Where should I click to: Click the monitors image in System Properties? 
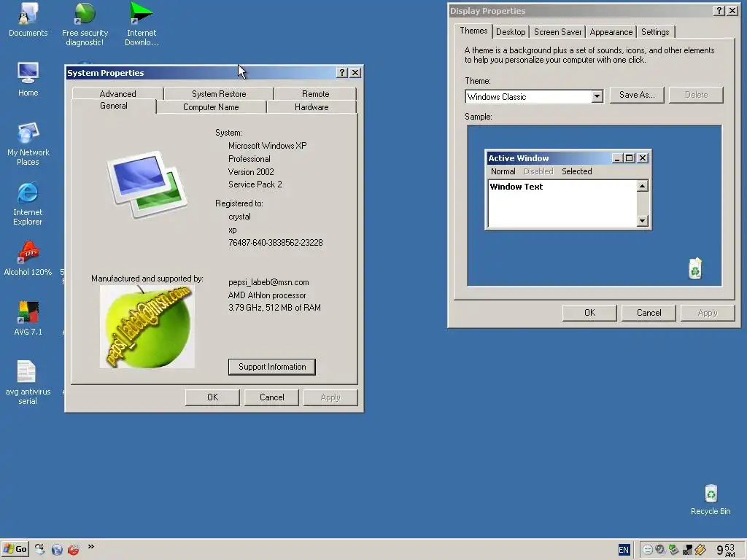[x=147, y=184]
